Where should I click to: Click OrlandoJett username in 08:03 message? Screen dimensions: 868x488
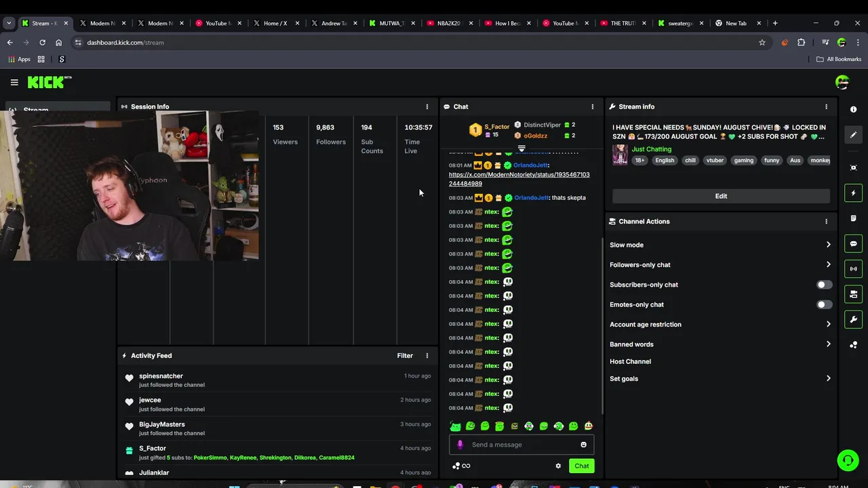(532, 198)
